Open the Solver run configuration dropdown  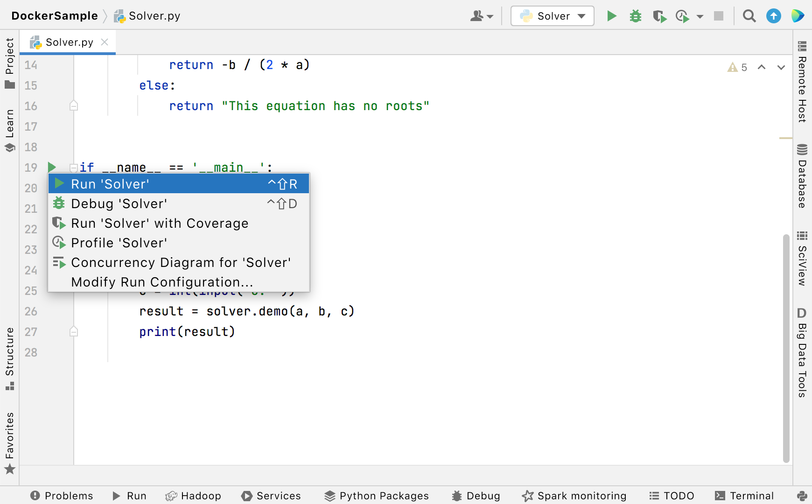[552, 15]
